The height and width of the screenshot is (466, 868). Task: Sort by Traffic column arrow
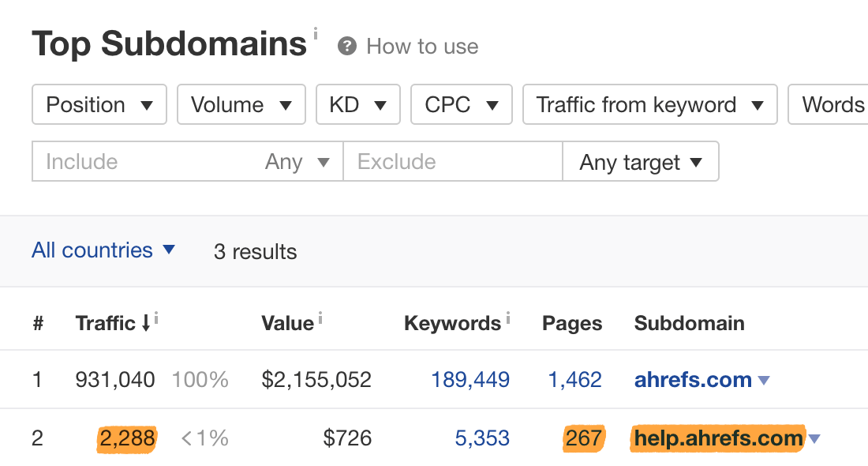coord(146,323)
